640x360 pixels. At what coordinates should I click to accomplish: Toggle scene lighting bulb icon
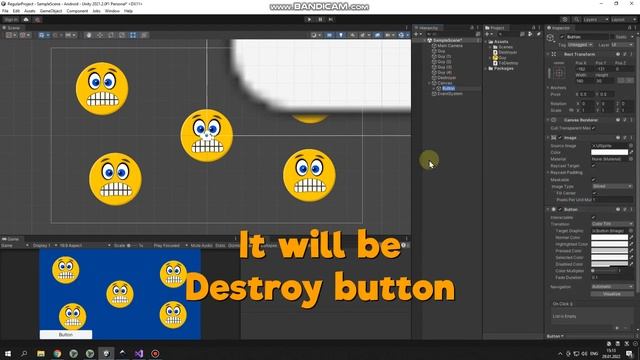click(x=341, y=35)
